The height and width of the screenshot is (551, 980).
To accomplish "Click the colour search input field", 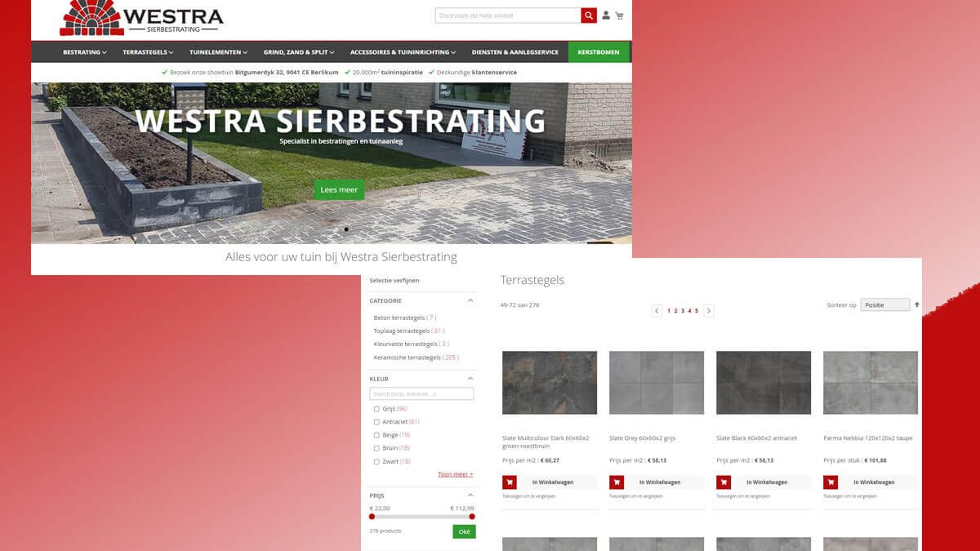I will pyautogui.click(x=421, y=393).
